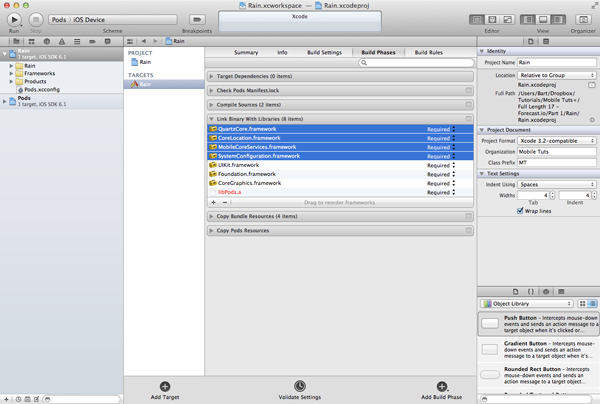Switch to the Build Settings tab
This screenshot has width=600, height=404.
(x=323, y=52)
